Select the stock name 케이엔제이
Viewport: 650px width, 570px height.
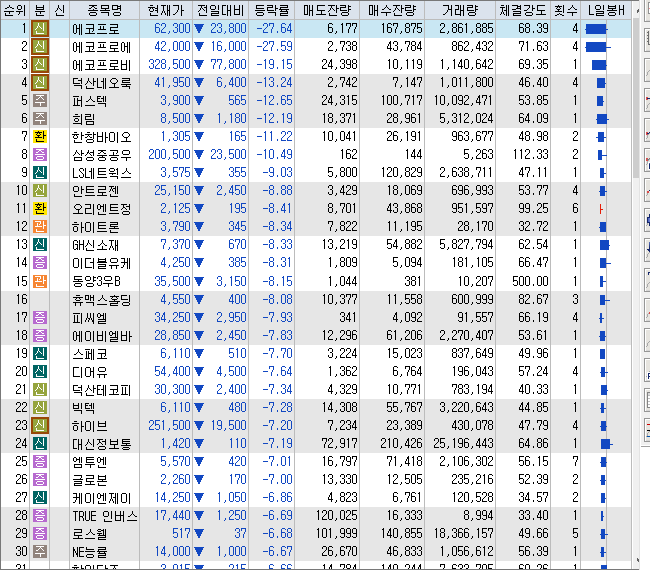[x=102, y=498]
